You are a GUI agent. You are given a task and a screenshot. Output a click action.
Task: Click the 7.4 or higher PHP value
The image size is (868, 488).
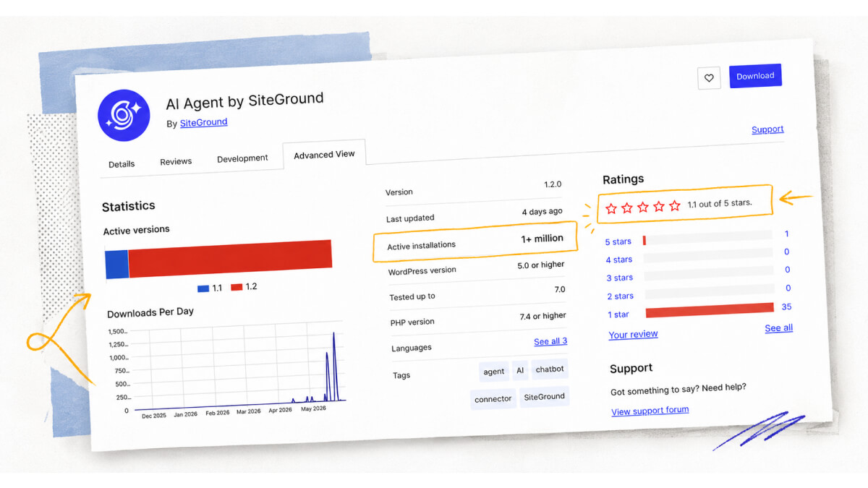click(x=543, y=316)
